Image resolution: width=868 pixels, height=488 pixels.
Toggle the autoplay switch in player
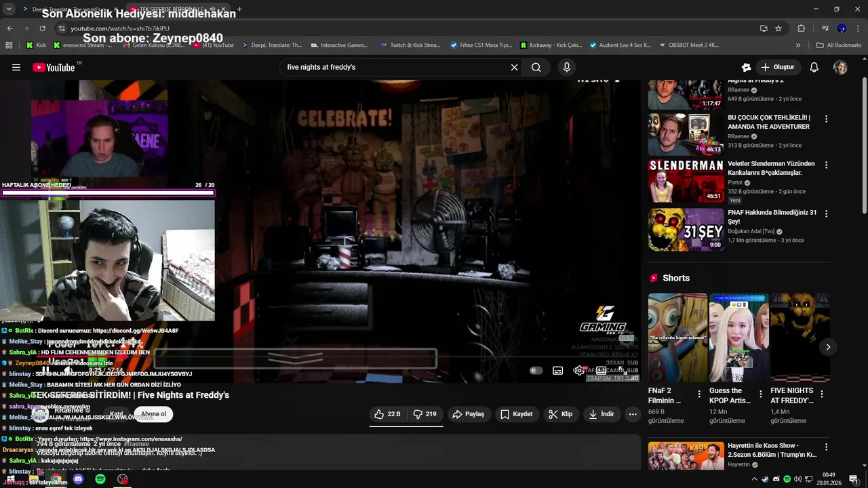[x=536, y=371]
